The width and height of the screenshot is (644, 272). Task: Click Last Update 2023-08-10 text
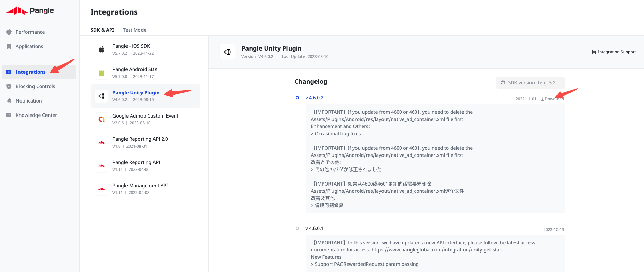click(x=305, y=57)
